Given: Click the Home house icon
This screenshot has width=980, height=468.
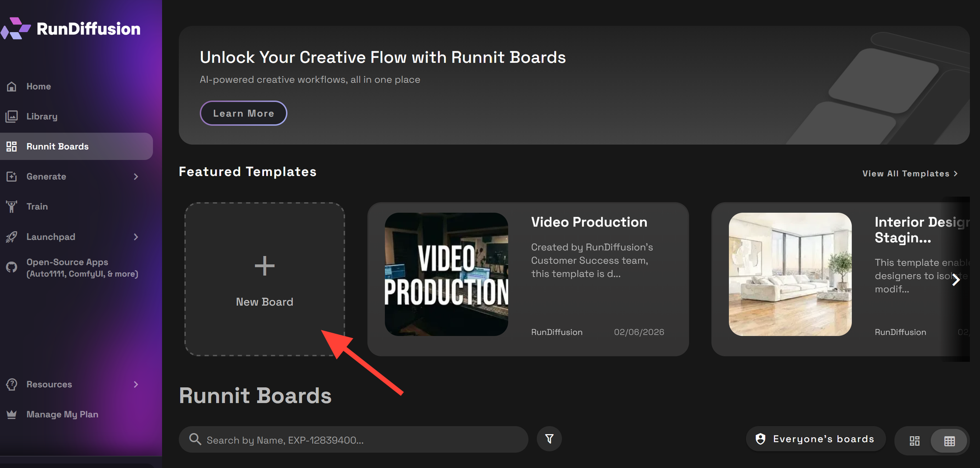Looking at the screenshot, I should tap(12, 87).
